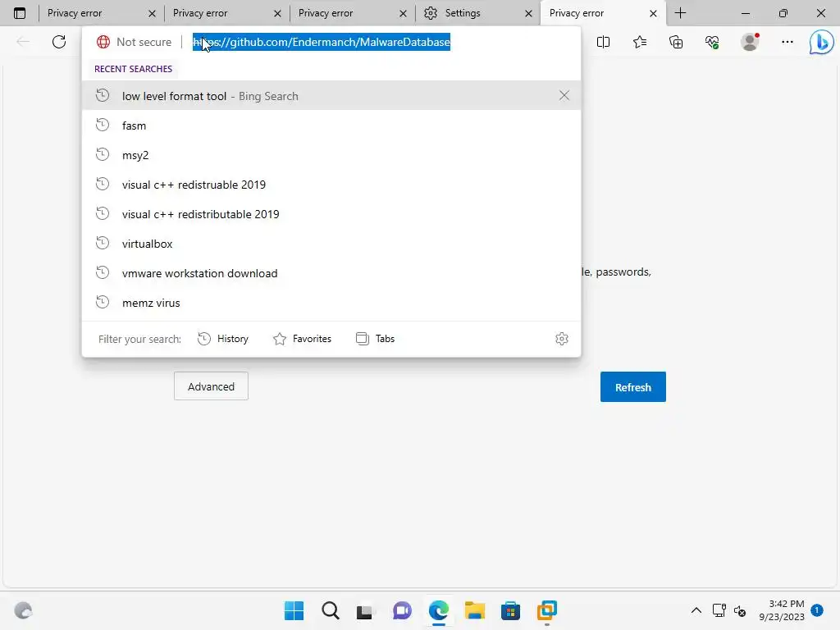
Task: Select 'low level format tool' Bing search
Action: click(331, 96)
